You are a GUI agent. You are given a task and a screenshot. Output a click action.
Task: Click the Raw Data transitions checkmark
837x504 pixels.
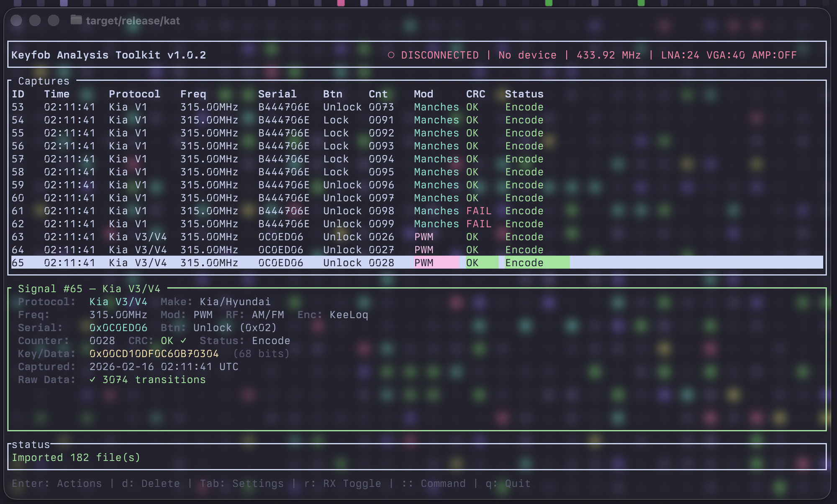coord(92,380)
